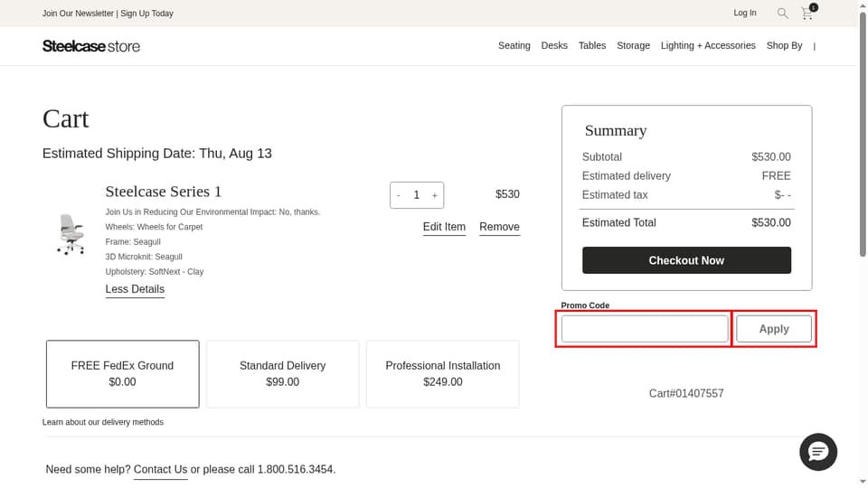Viewport: 868px width, 488px height.
Task: Click Join Our Newsletter sign-up link
Action: pos(108,14)
